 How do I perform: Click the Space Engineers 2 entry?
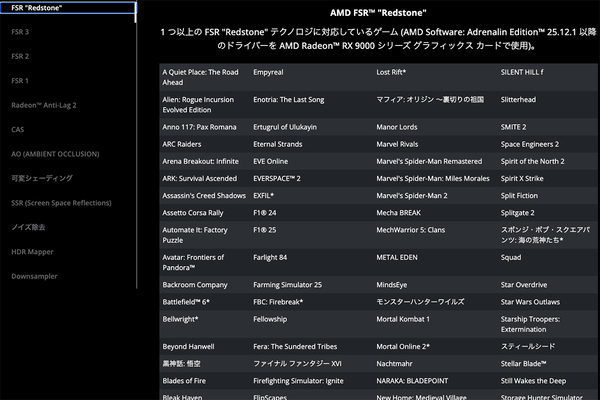[530, 144]
